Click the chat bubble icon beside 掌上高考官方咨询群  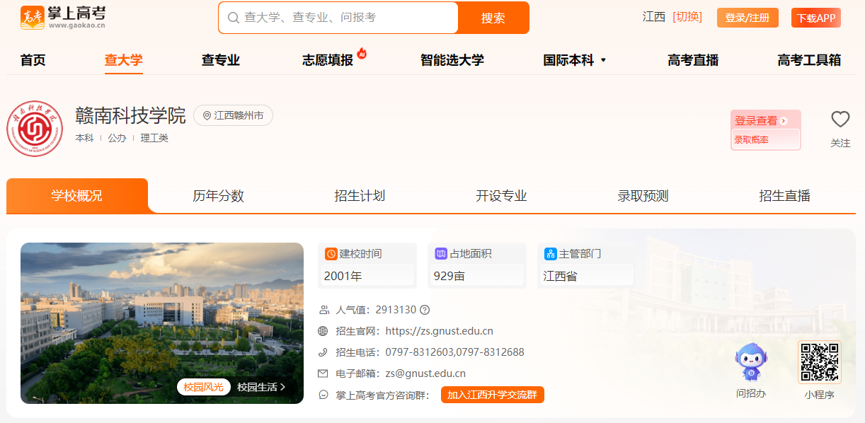coord(323,395)
